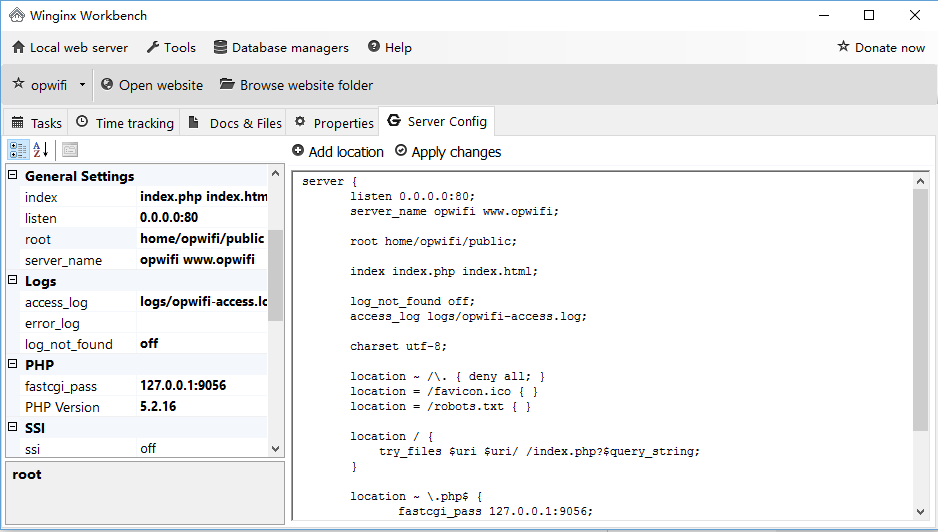938x532 pixels.
Task: Select the server_name property row
Action: coord(144,260)
